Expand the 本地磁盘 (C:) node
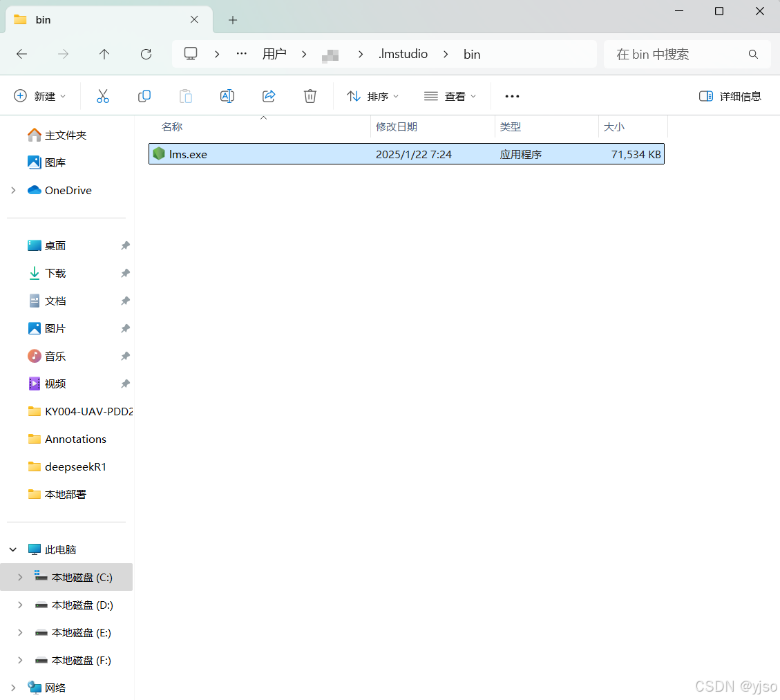Screen dimensions: 780x700 (x=21, y=577)
